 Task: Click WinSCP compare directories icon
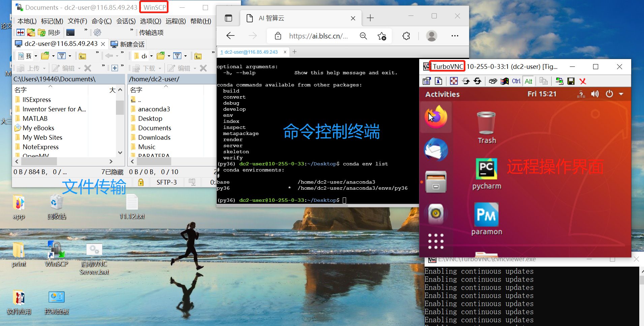pos(21,32)
